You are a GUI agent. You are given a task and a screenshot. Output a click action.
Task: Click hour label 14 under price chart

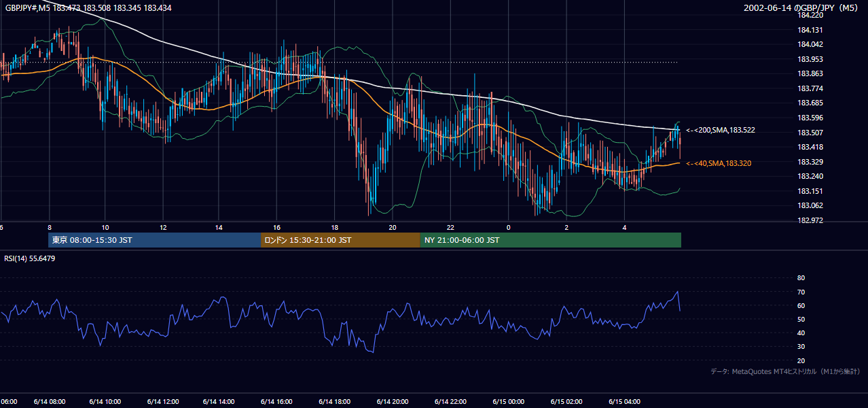click(x=219, y=227)
